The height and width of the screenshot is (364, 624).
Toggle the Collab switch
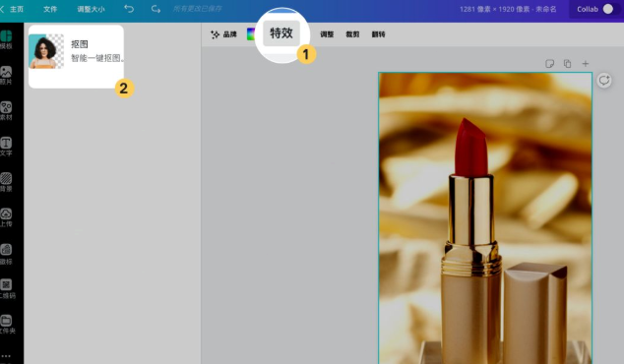point(607,9)
